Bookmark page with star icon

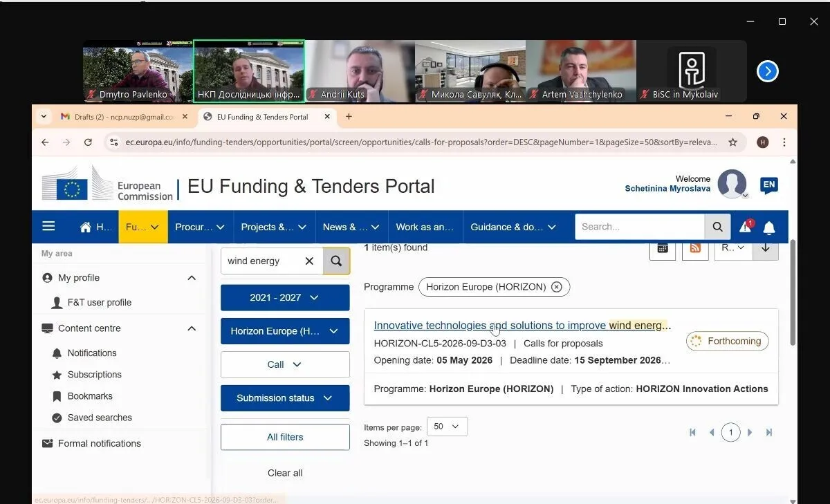coord(732,142)
